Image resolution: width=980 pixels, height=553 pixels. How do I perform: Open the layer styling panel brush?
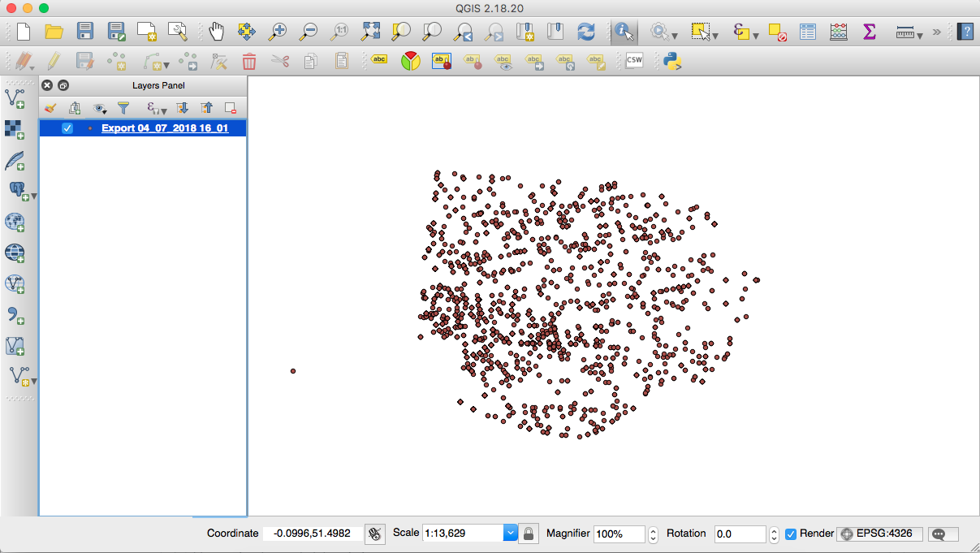tap(50, 107)
